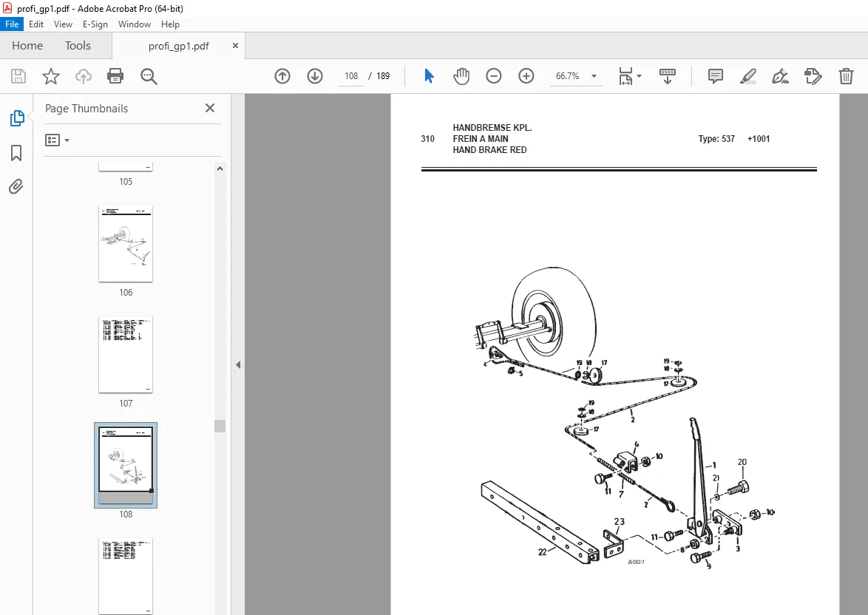This screenshot has height=615, width=868.
Task: Click the thumbnail label '106'
Action: pos(126,292)
